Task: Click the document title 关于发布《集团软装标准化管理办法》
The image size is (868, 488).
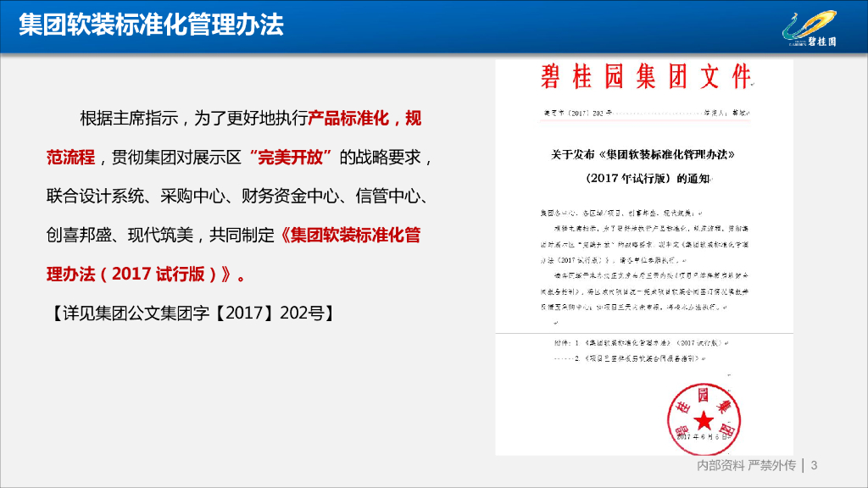Action: click(x=643, y=154)
